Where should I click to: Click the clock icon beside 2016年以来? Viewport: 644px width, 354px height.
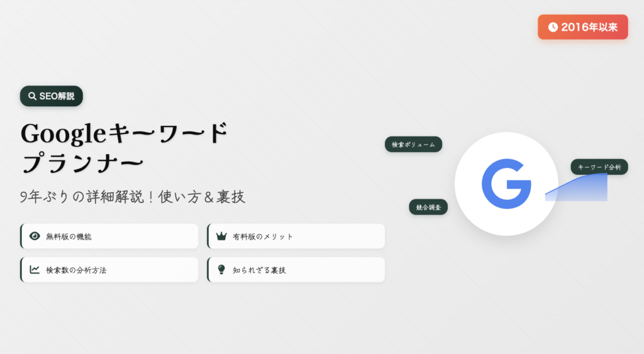553,27
